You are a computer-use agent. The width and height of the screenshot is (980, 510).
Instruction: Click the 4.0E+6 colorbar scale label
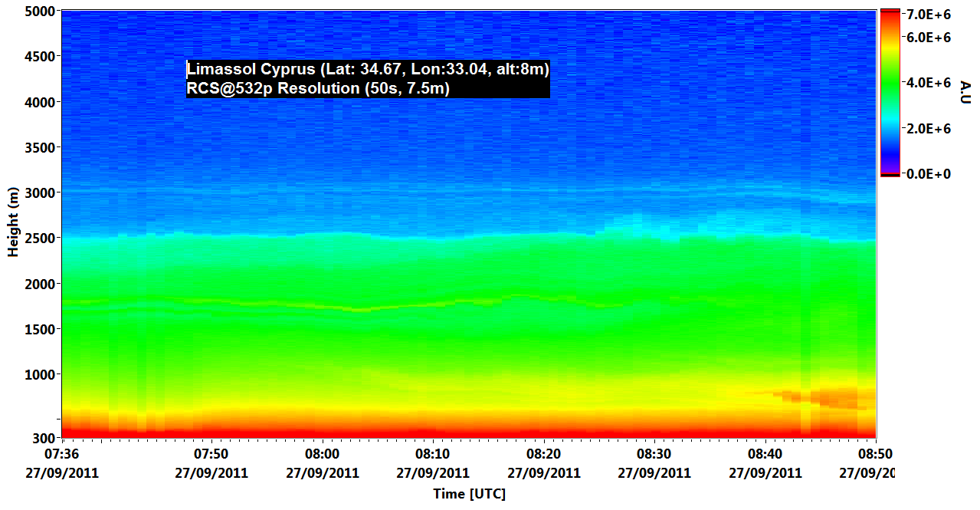click(929, 82)
